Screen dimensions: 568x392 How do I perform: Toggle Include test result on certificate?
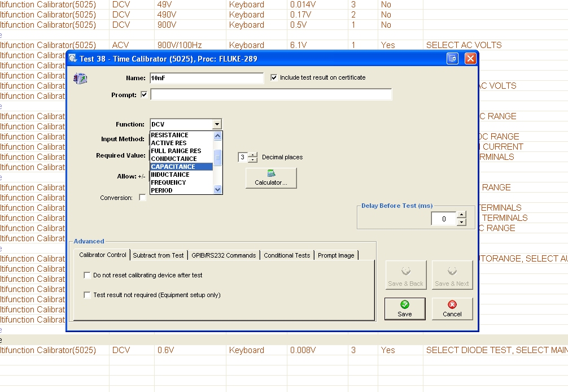tap(274, 77)
